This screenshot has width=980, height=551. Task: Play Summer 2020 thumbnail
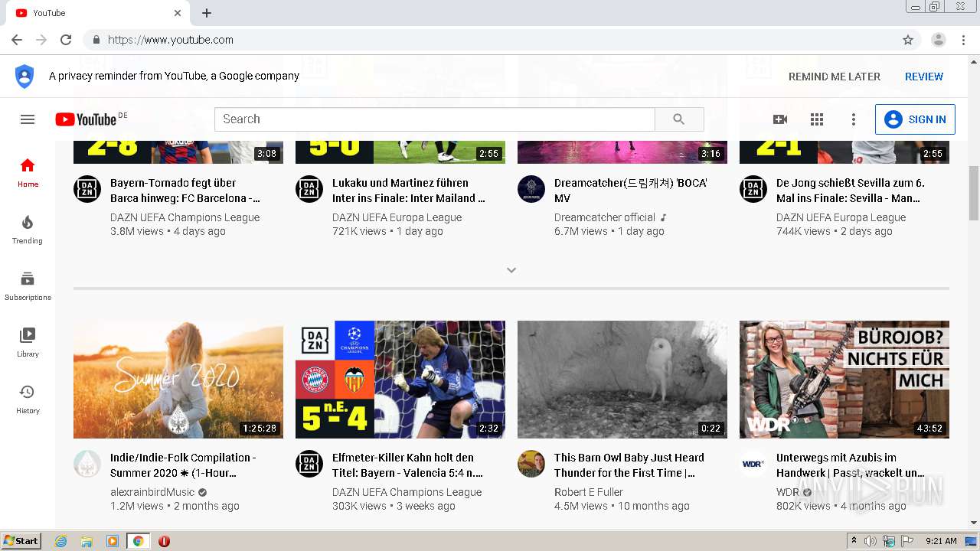178,380
